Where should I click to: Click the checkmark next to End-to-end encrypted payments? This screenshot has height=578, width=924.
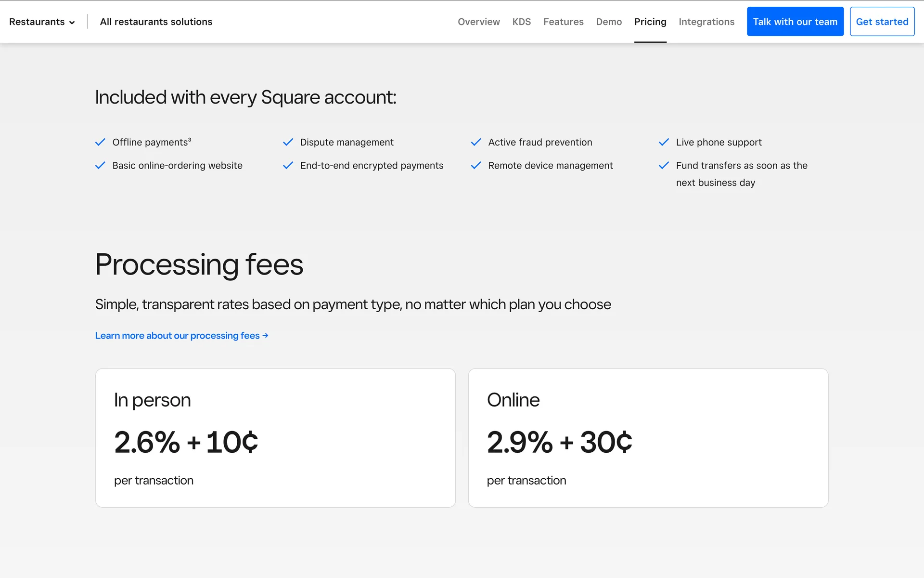[x=288, y=165]
